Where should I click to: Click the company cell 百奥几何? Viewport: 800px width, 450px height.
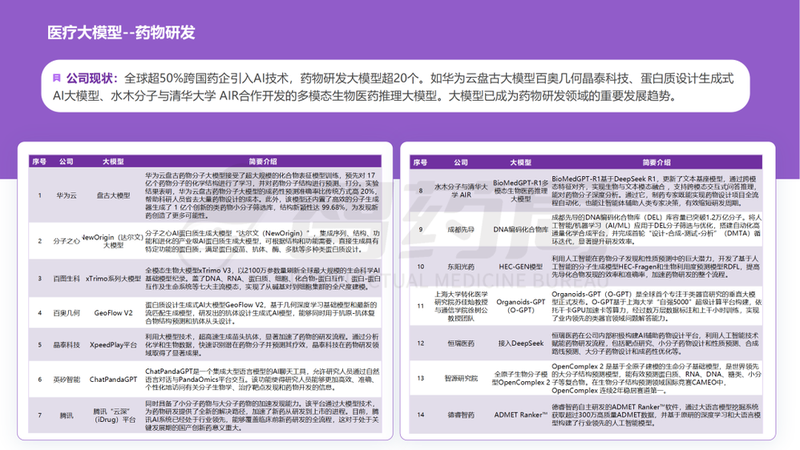coord(66,313)
